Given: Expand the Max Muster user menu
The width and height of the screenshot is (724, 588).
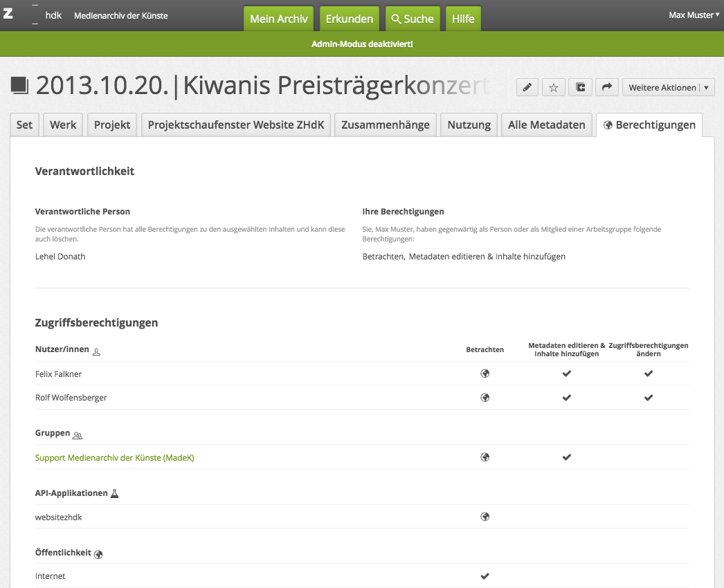Looking at the screenshot, I should [694, 15].
